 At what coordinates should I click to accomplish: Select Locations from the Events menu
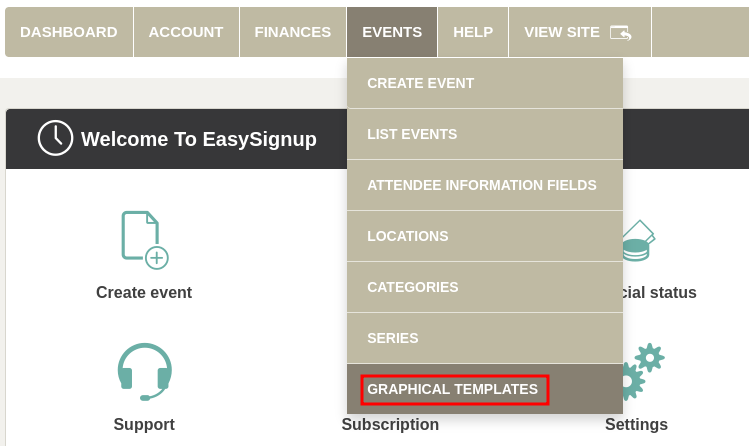tap(408, 236)
